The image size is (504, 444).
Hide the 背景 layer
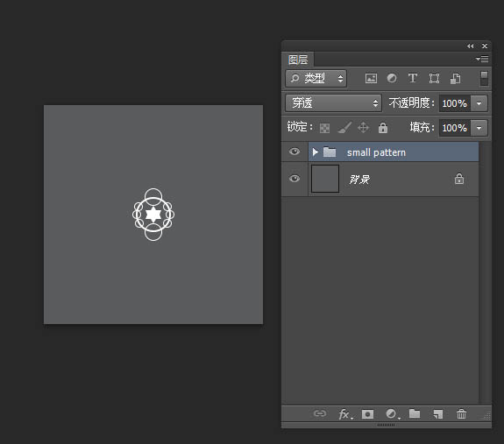(x=295, y=179)
